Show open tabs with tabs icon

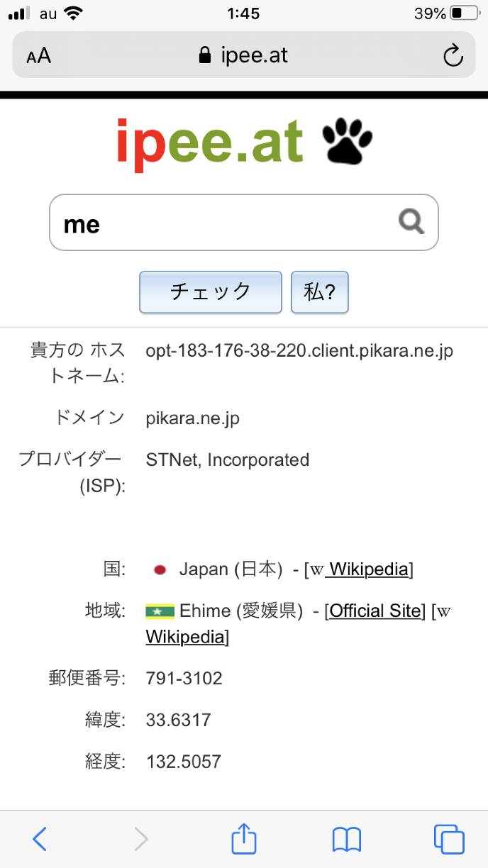tap(449, 839)
